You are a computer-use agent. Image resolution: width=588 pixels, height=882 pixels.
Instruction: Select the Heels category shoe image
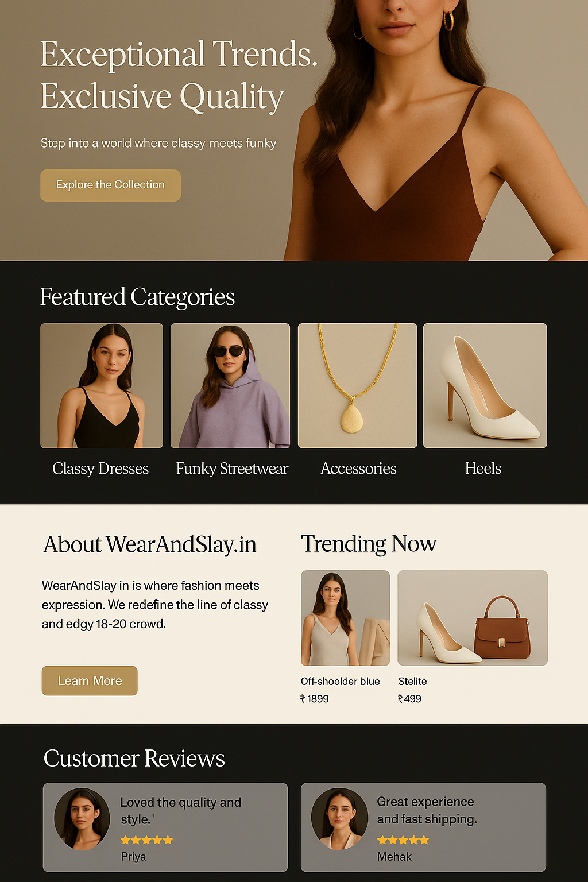pyautogui.click(x=485, y=385)
